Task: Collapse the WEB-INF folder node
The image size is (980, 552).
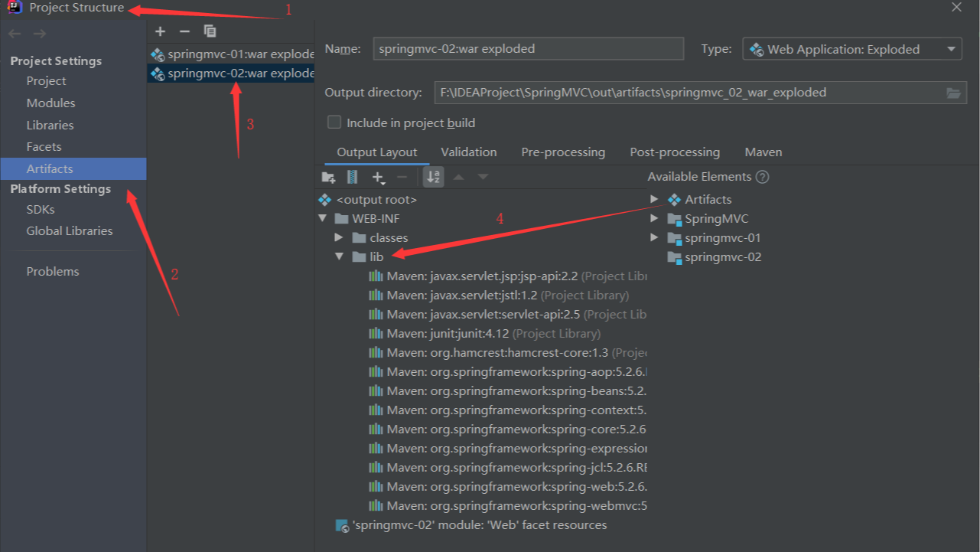Action: pos(323,219)
